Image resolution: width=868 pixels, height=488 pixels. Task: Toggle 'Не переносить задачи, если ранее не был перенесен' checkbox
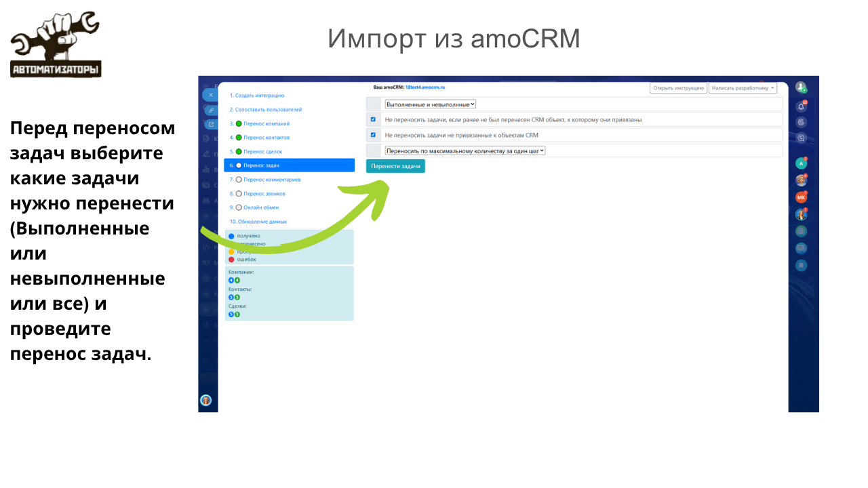(373, 119)
